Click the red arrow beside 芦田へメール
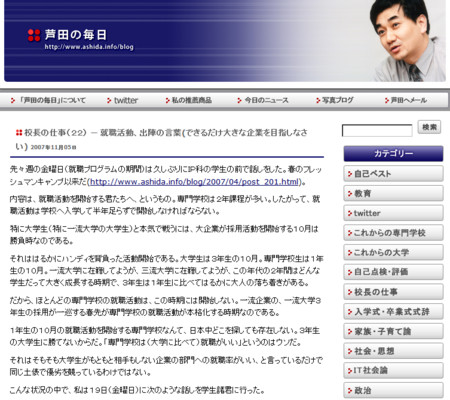450x400 pixels. point(387,100)
